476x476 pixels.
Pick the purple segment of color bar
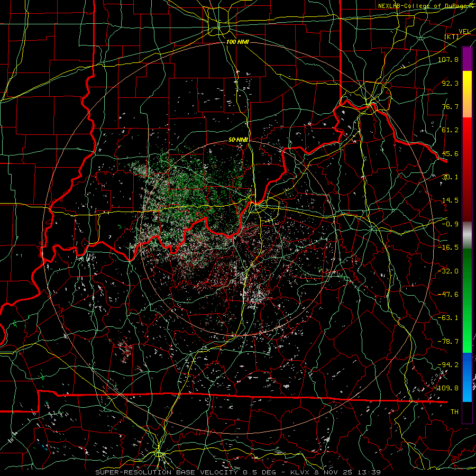(467, 59)
